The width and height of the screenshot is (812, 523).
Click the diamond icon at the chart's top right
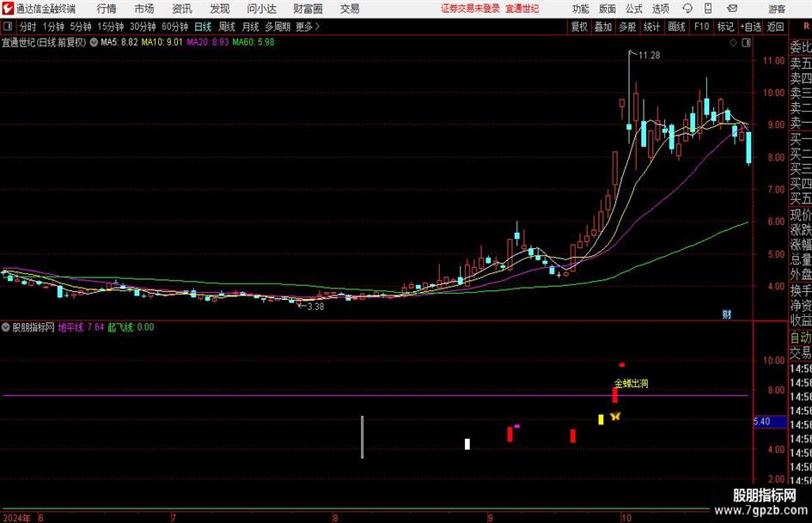click(733, 43)
